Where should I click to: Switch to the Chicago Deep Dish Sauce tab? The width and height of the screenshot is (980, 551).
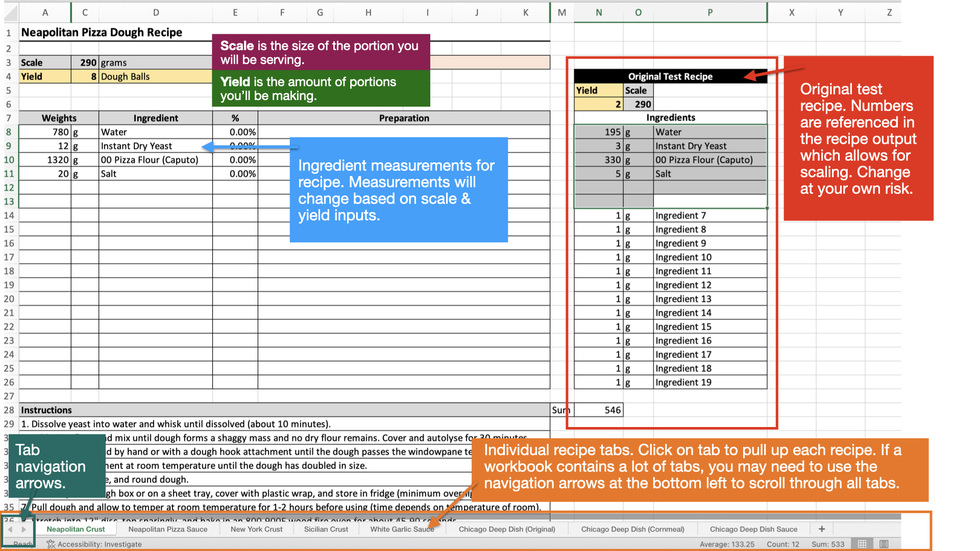click(x=754, y=529)
